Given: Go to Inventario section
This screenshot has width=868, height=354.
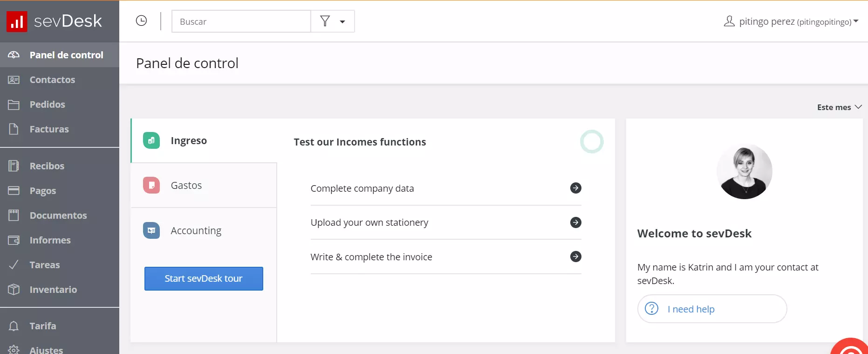Looking at the screenshot, I should [60, 290].
